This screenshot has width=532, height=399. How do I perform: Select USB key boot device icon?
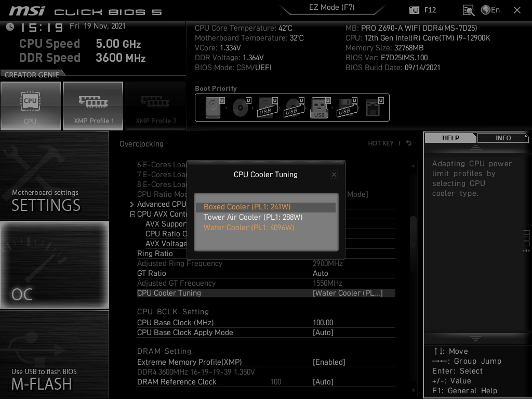coord(320,108)
